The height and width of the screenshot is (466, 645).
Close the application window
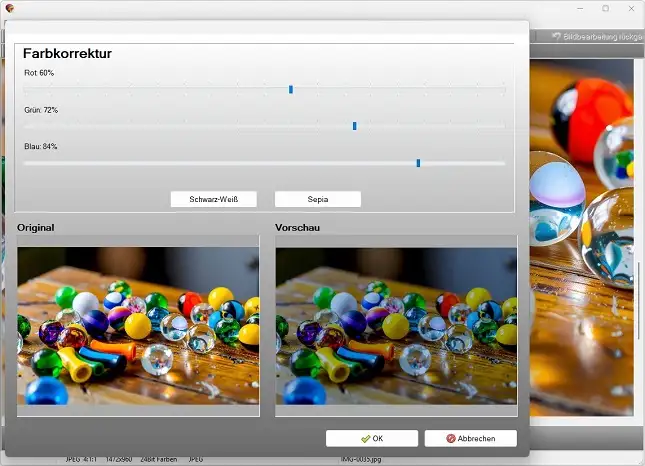pos(631,8)
